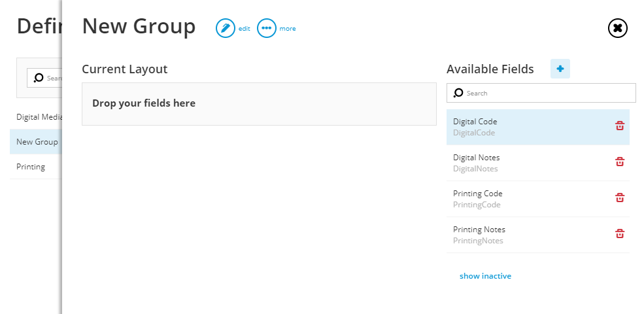Viewport: 644px width, 314px height.
Task: Delete the Digital Notes field
Action: [620, 162]
